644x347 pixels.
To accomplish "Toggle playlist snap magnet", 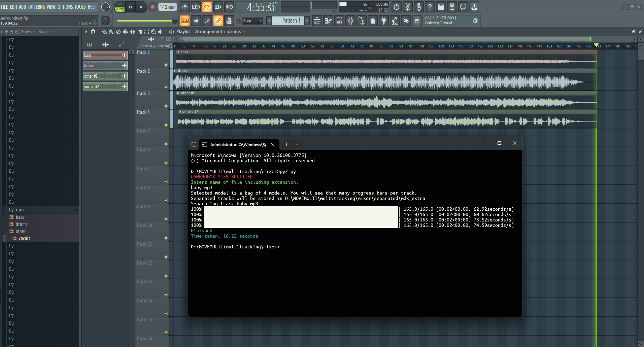I will pos(93,32).
